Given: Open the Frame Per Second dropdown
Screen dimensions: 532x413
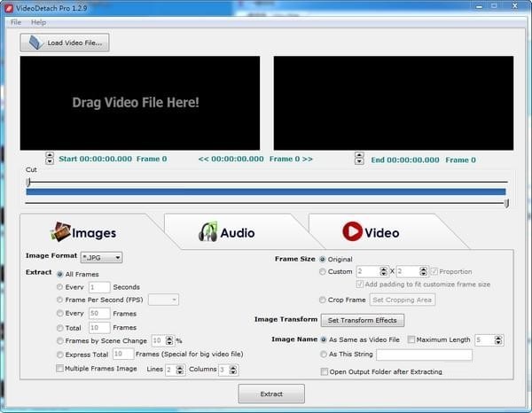Looking at the screenshot, I should pyautogui.click(x=163, y=300).
